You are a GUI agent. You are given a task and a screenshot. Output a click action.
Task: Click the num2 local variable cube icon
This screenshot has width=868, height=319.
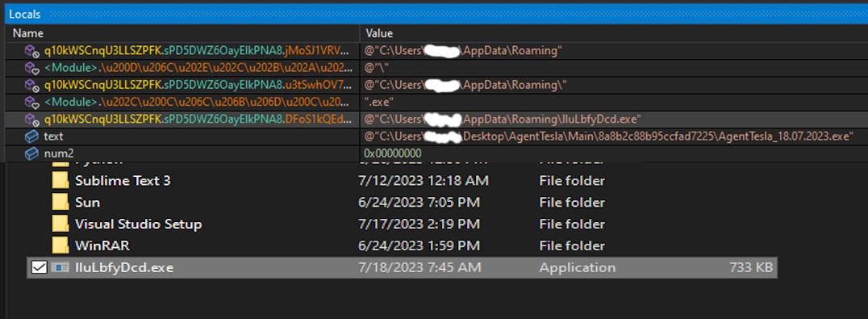click(x=31, y=153)
